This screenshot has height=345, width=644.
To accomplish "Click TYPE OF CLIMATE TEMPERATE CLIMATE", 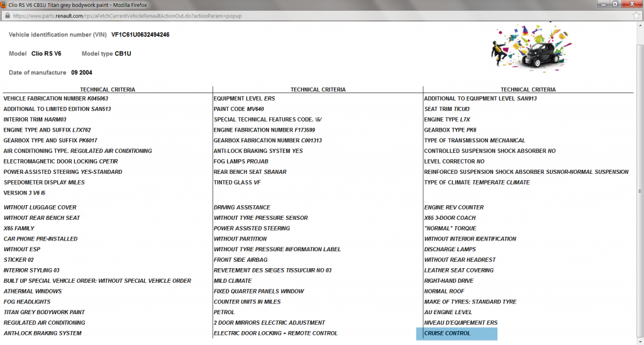I will 477,183.
